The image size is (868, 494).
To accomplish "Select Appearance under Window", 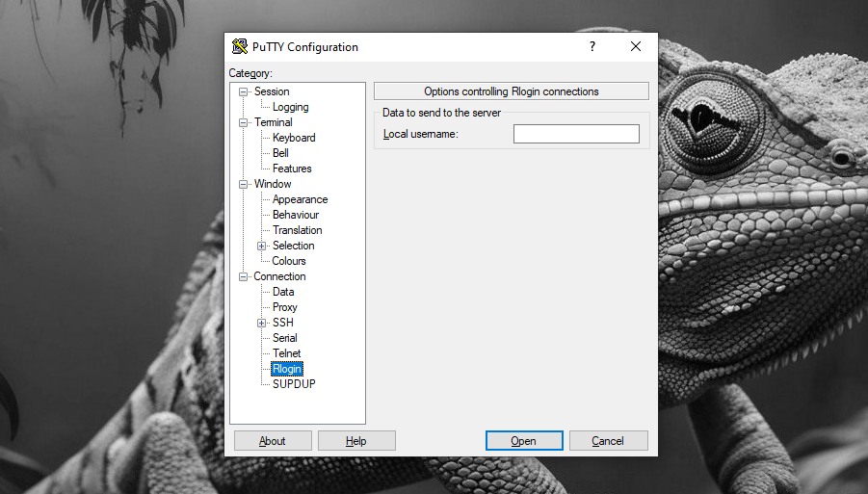I will pyautogui.click(x=300, y=199).
